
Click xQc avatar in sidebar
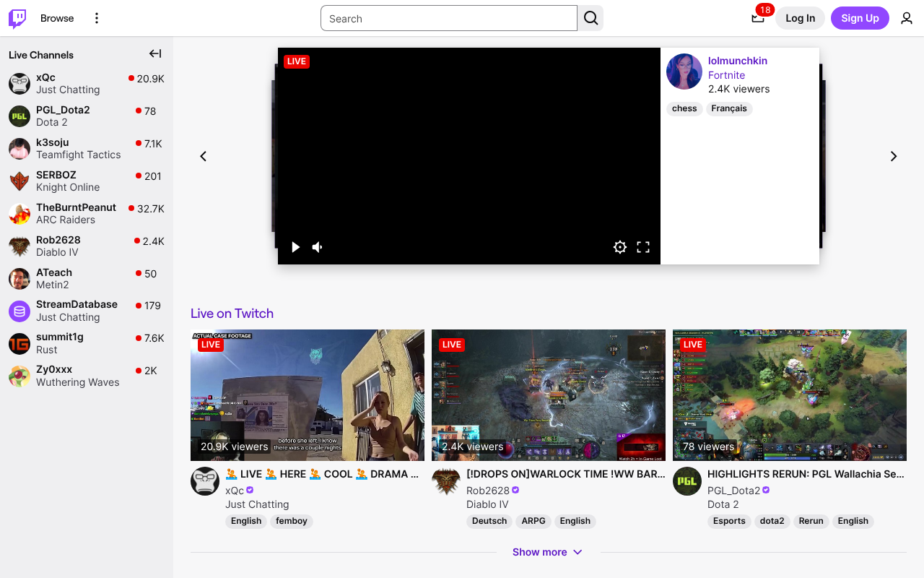(x=19, y=84)
